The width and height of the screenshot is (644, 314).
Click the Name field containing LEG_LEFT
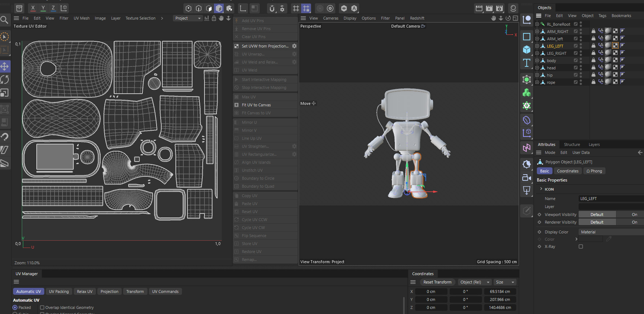click(611, 199)
